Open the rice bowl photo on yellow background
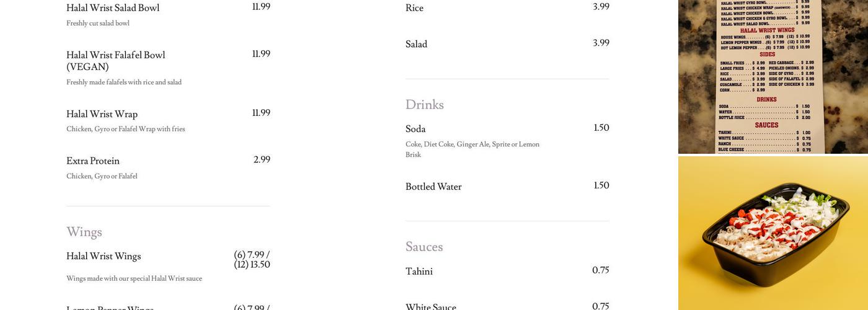 [x=773, y=233]
